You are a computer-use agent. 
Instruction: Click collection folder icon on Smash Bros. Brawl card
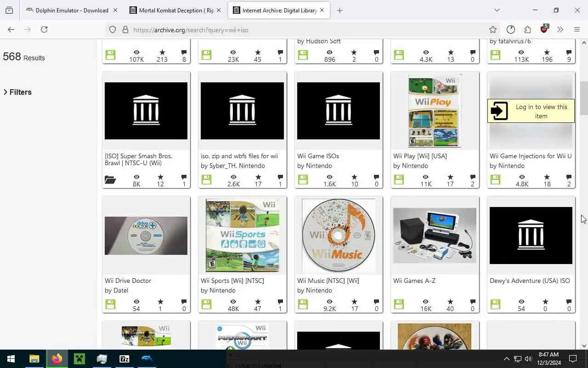(110, 180)
